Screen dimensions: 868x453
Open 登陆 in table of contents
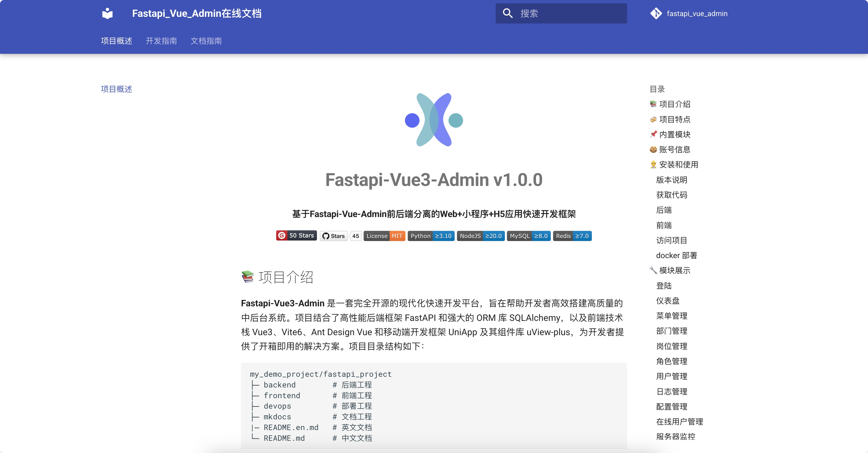tap(664, 286)
